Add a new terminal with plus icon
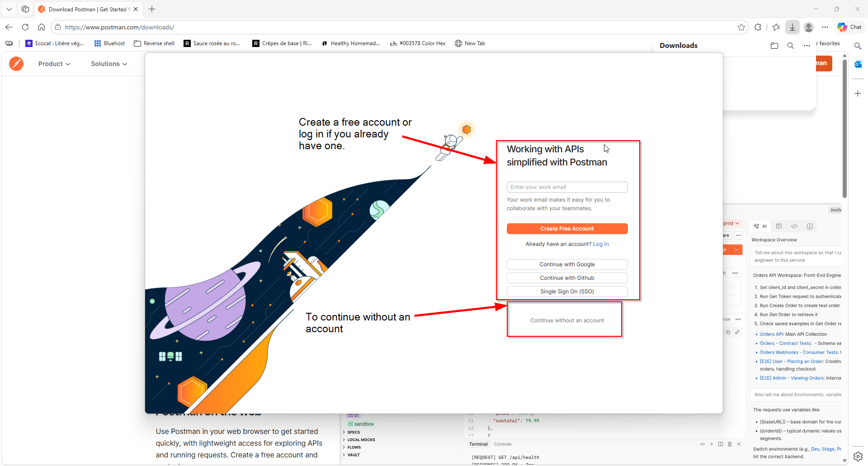Screen dimensions: 868x466 (x=712, y=444)
